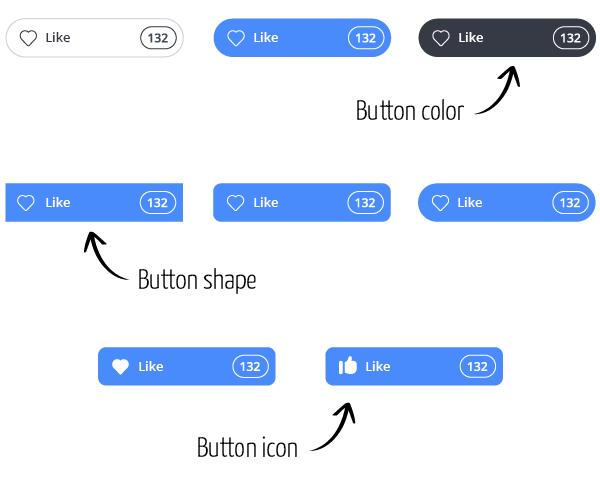Click 132 badge in top-row blue pill button

366,38
